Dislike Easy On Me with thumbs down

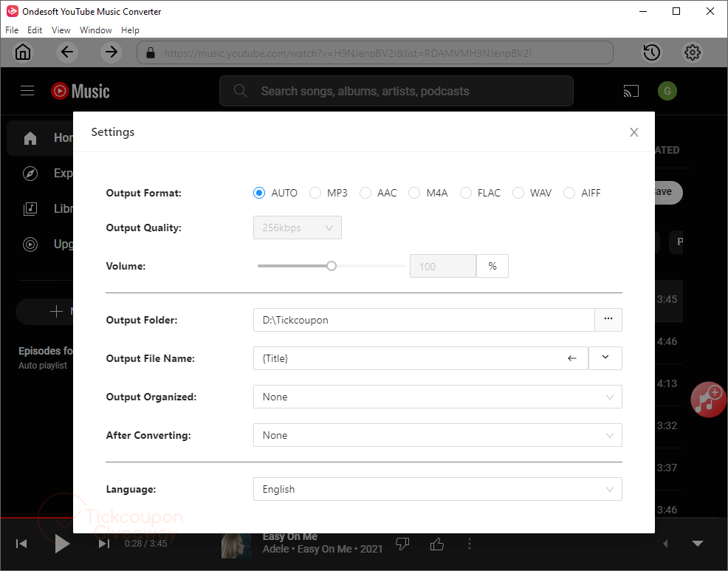pos(402,544)
